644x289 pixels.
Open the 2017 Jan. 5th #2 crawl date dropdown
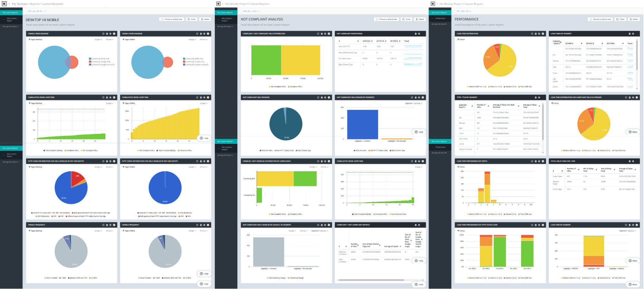coord(35,11)
